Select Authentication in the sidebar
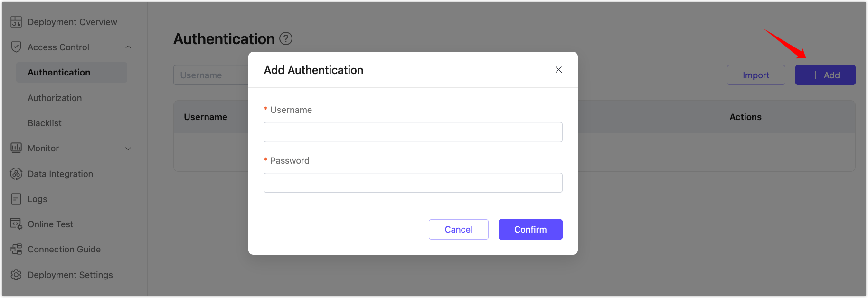The width and height of the screenshot is (868, 298). point(59,72)
